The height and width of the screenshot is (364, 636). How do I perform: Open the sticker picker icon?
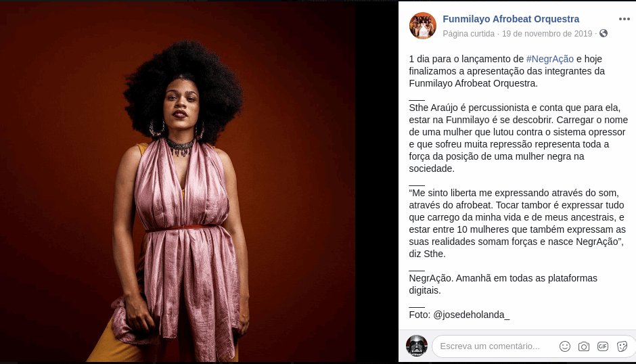(x=622, y=346)
